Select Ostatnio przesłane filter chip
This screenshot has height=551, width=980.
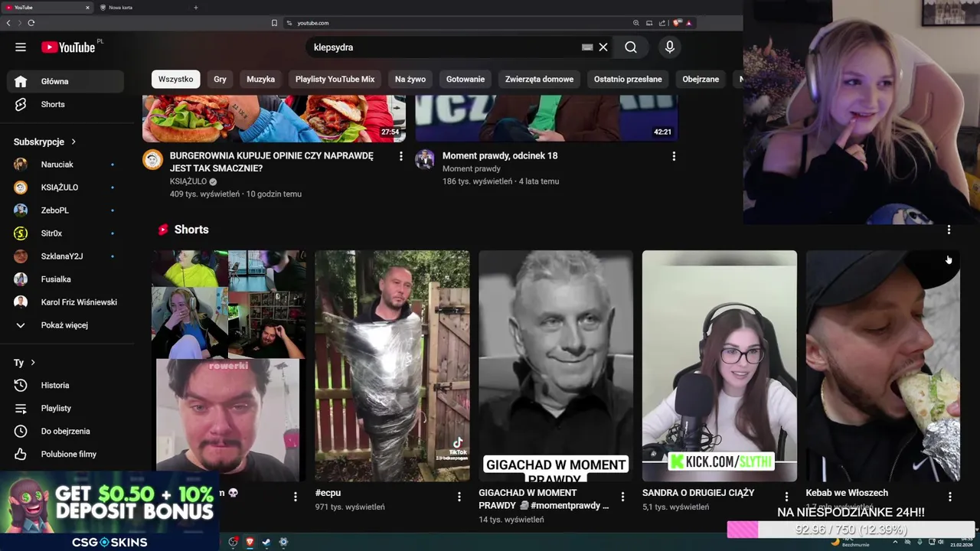pyautogui.click(x=628, y=79)
